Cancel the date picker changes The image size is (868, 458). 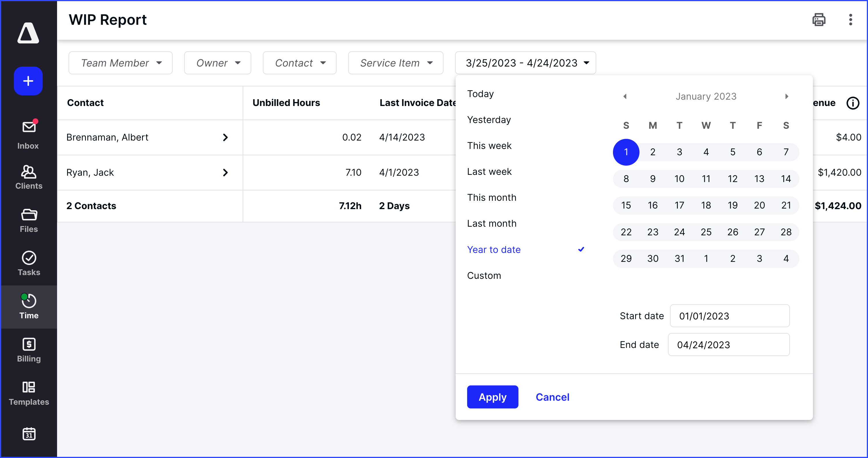pos(552,397)
